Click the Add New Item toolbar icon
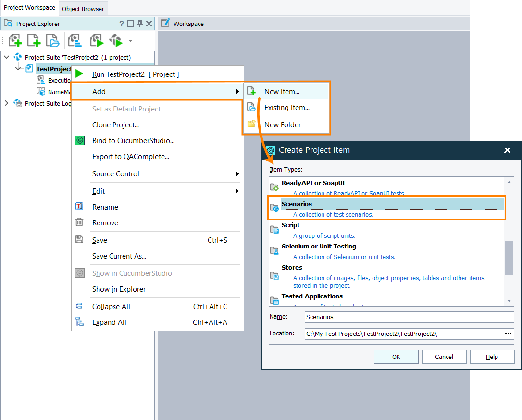Image resolution: width=522 pixels, height=420 pixels. coord(34,40)
